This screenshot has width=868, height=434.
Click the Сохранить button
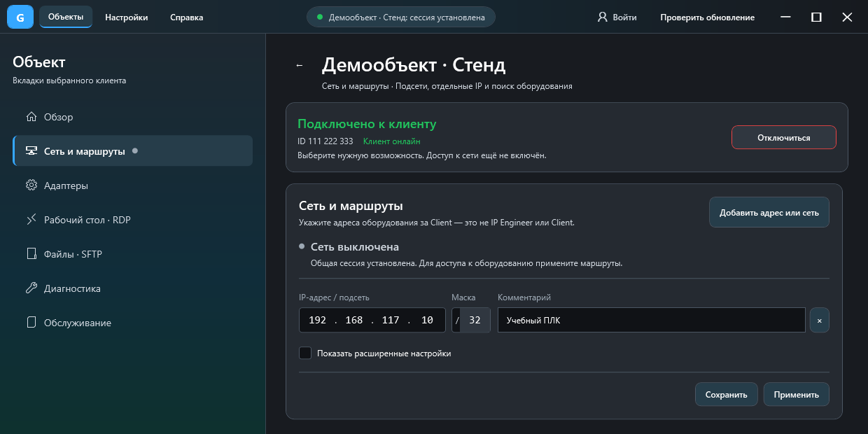(x=727, y=394)
